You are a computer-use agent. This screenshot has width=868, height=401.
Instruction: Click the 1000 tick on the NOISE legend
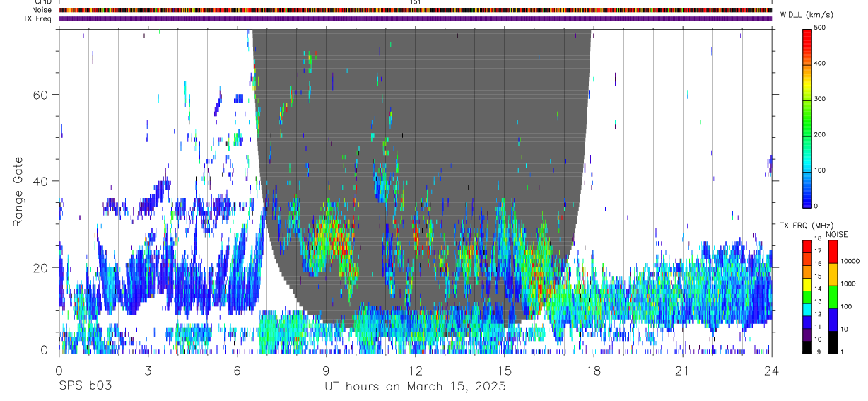[848, 284]
